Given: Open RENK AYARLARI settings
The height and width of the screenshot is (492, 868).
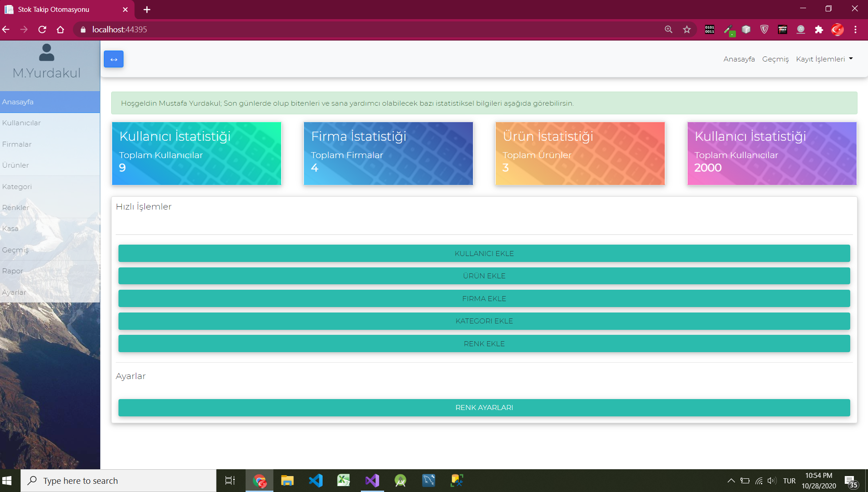Looking at the screenshot, I should point(484,407).
